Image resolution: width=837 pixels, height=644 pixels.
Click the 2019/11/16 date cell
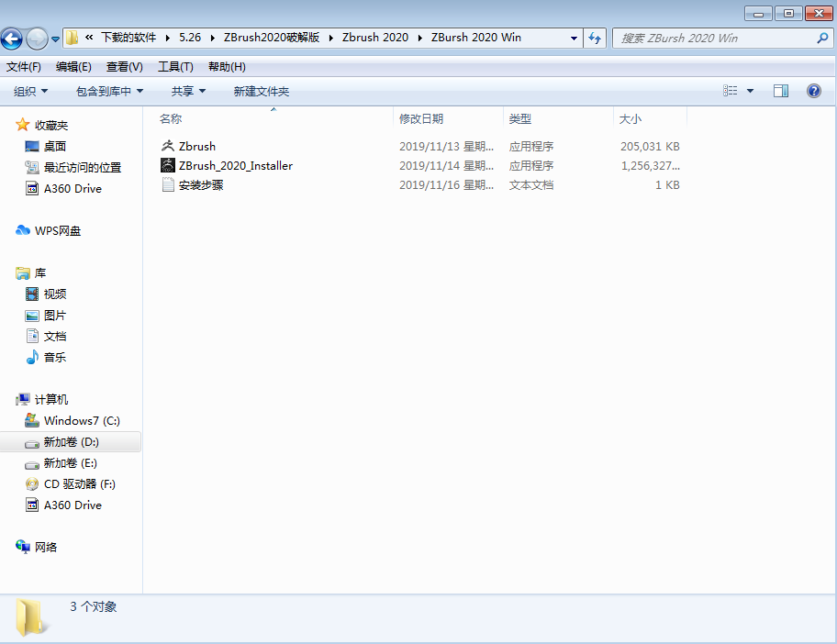446,185
